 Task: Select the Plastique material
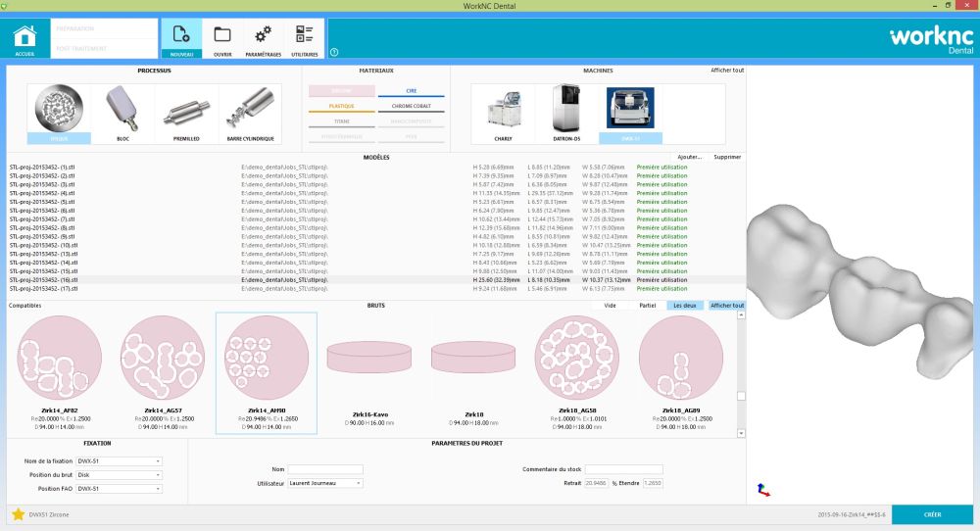pos(341,106)
